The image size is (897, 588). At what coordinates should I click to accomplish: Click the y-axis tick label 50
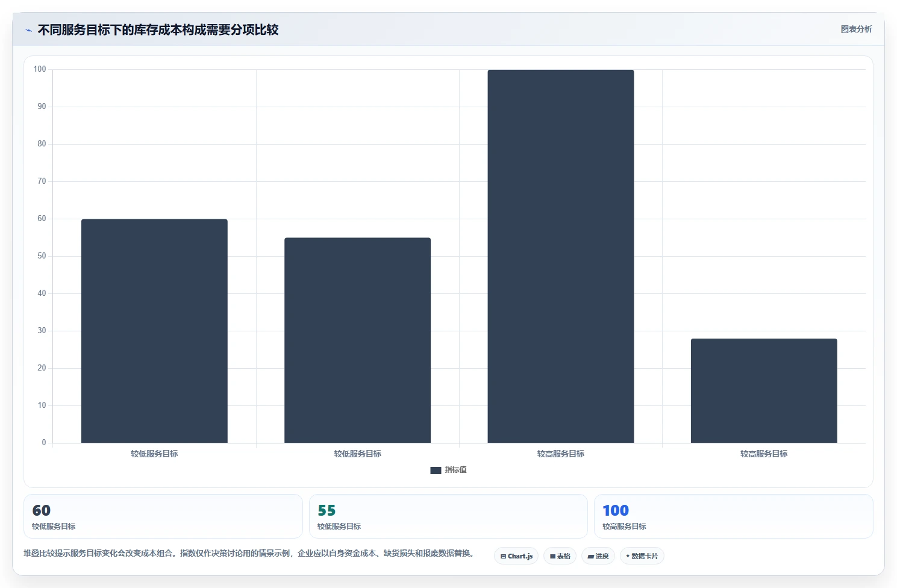(x=42, y=256)
